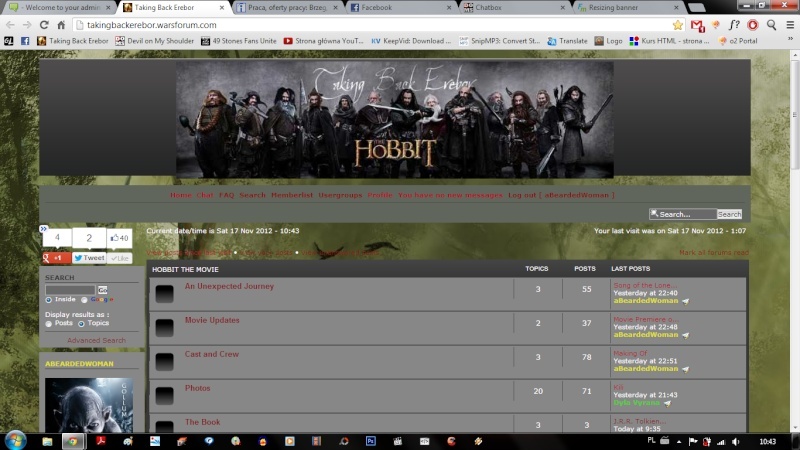Select the Posts display radio button

[x=48, y=323]
